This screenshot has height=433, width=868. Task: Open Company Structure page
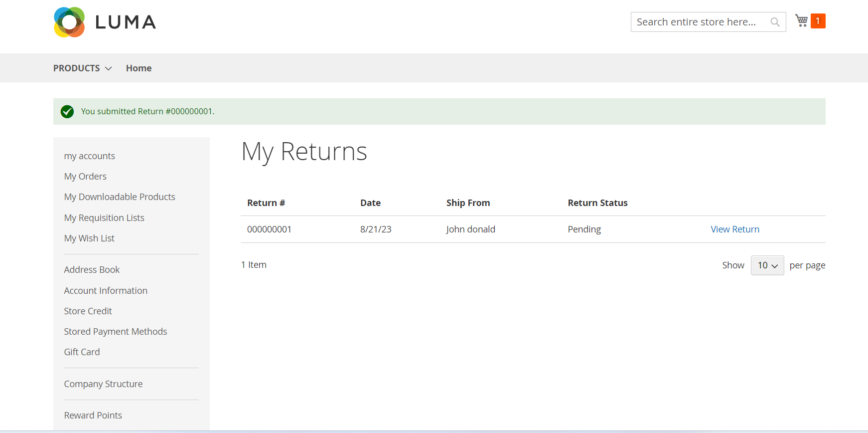pyautogui.click(x=103, y=384)
